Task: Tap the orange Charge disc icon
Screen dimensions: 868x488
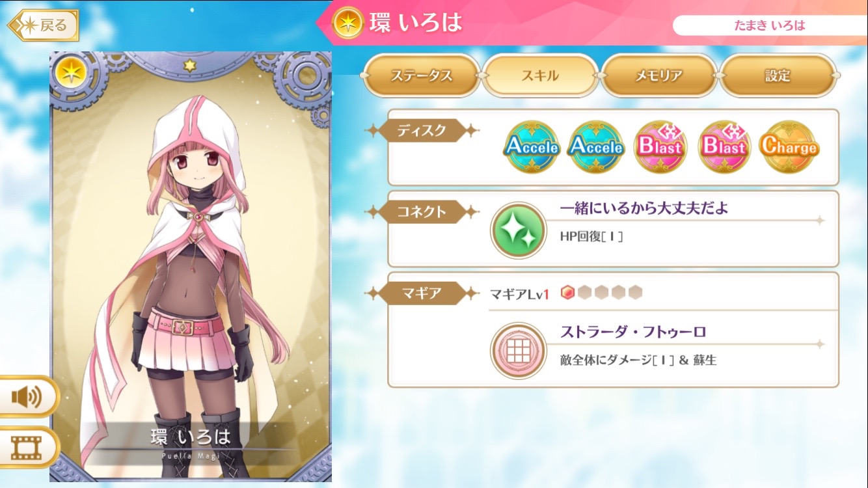Action: [x=789, y=147]
